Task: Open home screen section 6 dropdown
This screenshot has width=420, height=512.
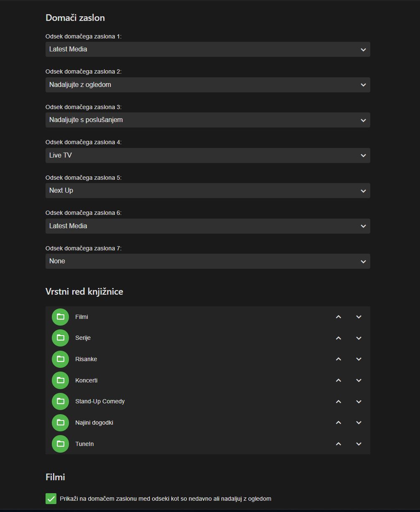Action: click(208, 226)
